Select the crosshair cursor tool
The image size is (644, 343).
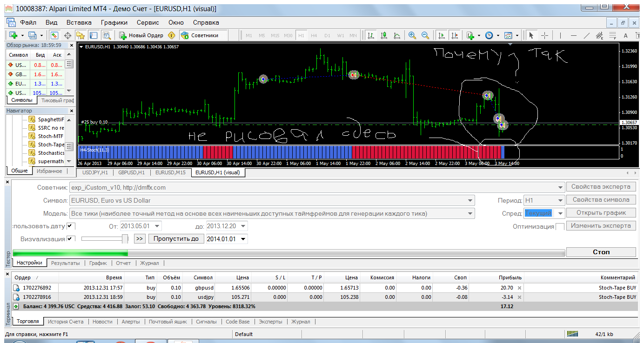(544, 35)
